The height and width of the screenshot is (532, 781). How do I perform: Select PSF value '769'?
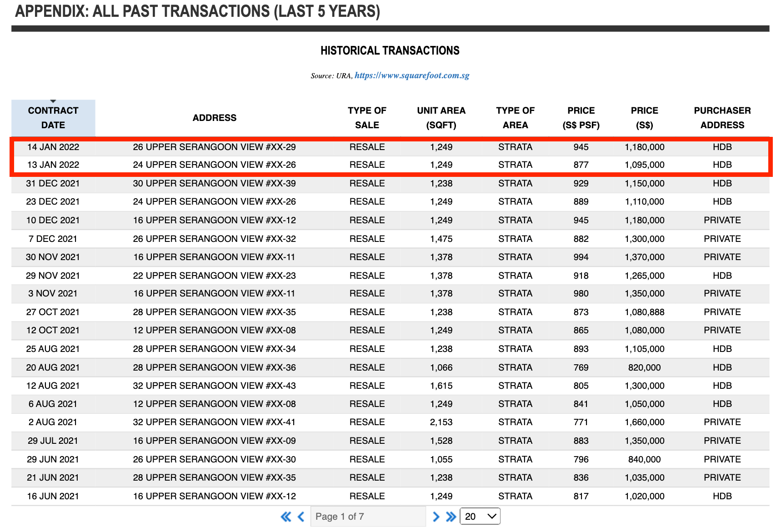[x=581, y=367]
